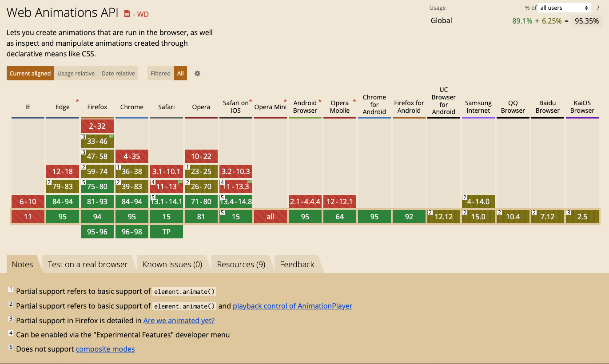
Task: Click the Safari column header
Action: coord(167,107)
